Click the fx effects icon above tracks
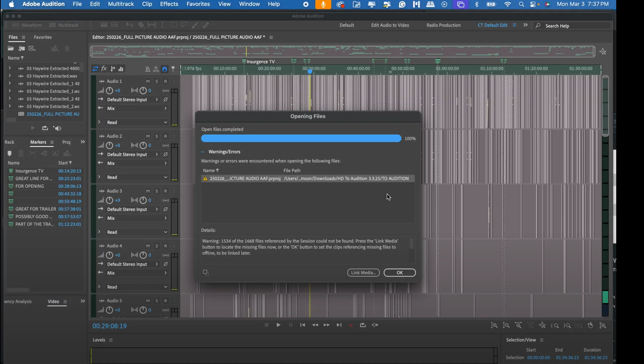Image resolution: width=644 pixels, height=364 pixels. [104, 69]
